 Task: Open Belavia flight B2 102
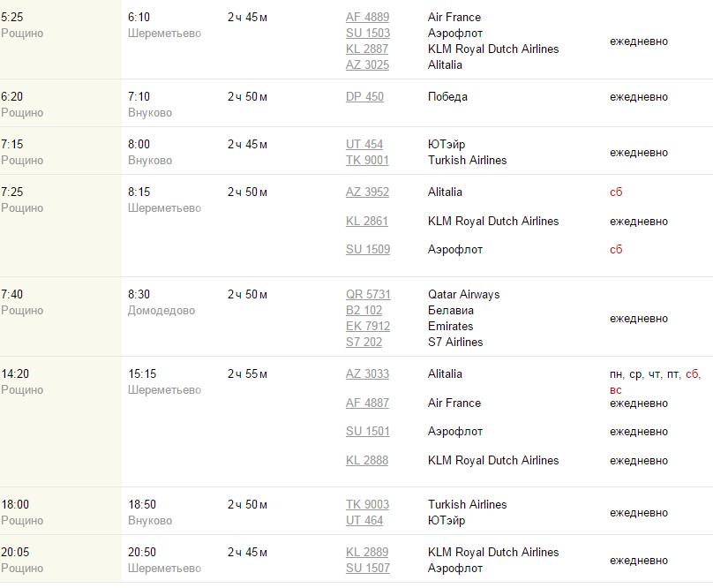coord(364,311)
